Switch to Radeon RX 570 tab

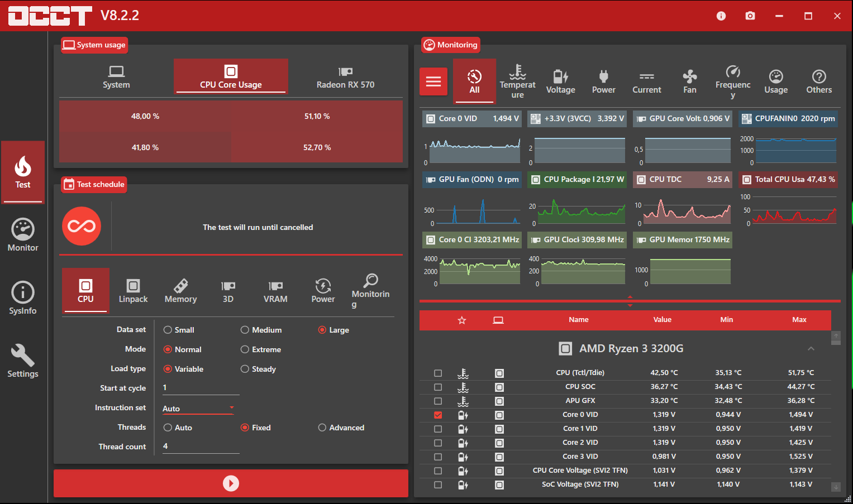click(345, 77)
